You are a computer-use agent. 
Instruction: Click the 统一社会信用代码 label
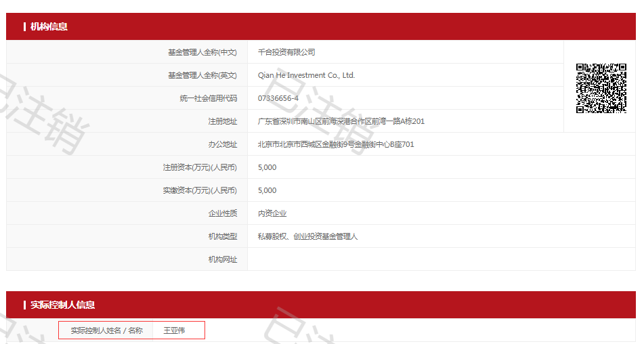tap(208, 98)
